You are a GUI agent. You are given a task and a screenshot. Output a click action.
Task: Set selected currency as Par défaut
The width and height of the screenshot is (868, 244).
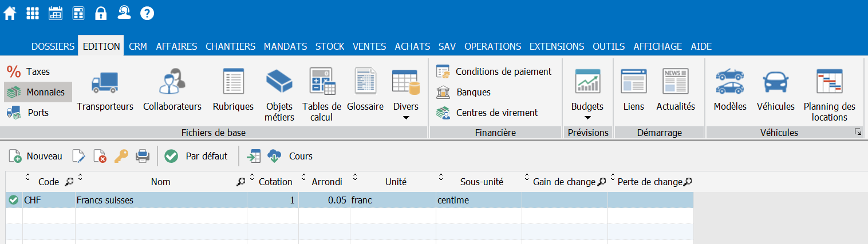196,156
